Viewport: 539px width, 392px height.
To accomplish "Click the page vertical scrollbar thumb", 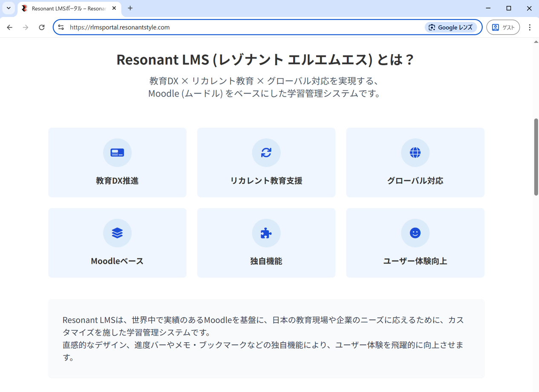I will (x=536, y=157).
